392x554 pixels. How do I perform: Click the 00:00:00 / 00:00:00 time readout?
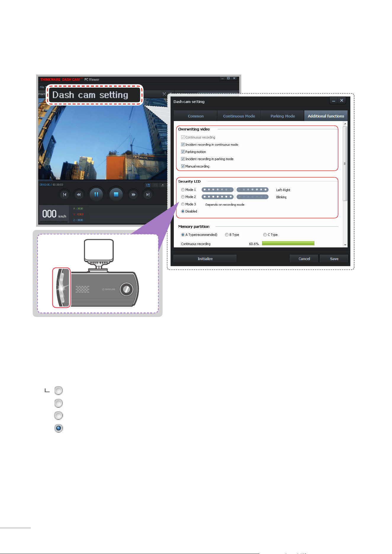point(51,185)
